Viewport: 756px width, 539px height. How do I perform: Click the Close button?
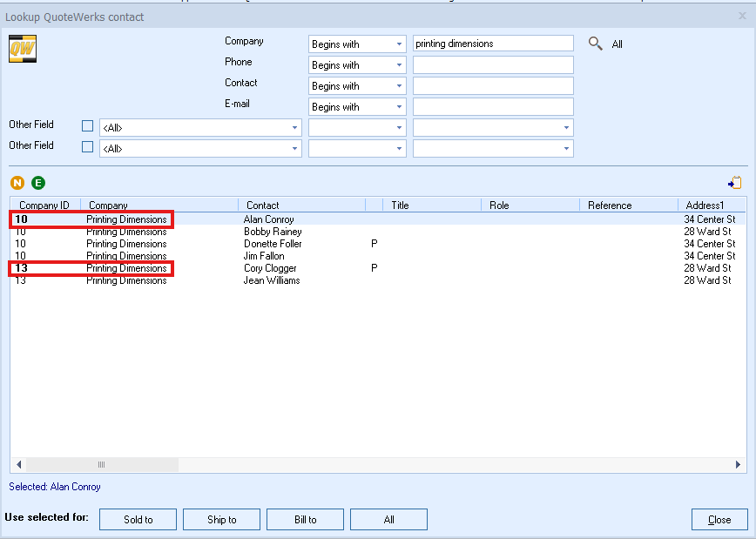click(x=719, y=519)
